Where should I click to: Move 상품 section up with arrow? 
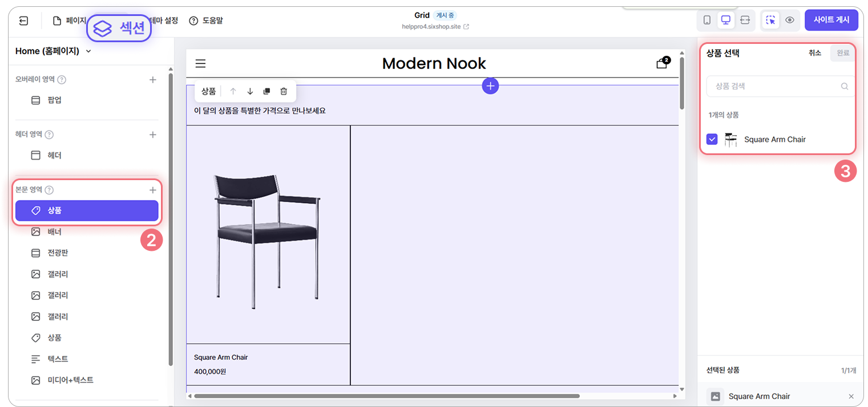pos(233,91)
